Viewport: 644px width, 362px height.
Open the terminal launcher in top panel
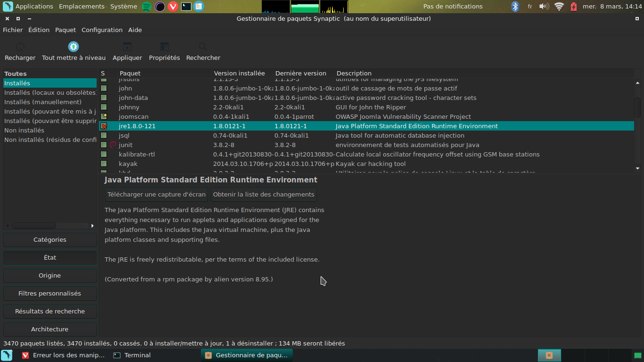(186, 7)
